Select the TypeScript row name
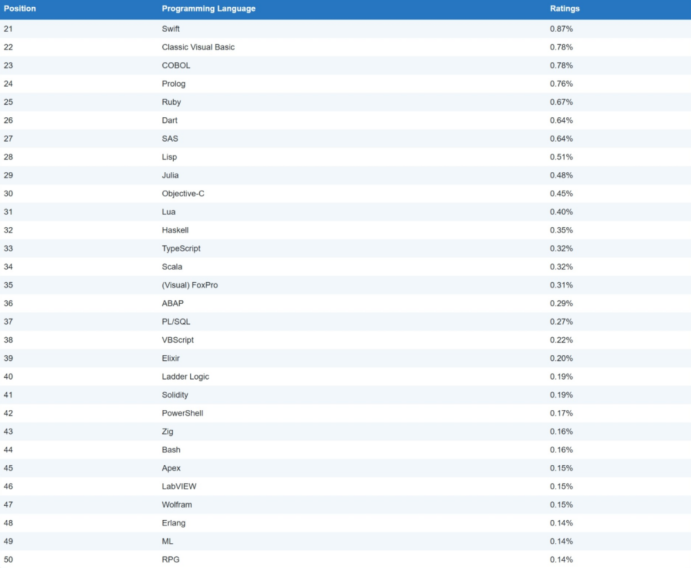 coord(183,248)
